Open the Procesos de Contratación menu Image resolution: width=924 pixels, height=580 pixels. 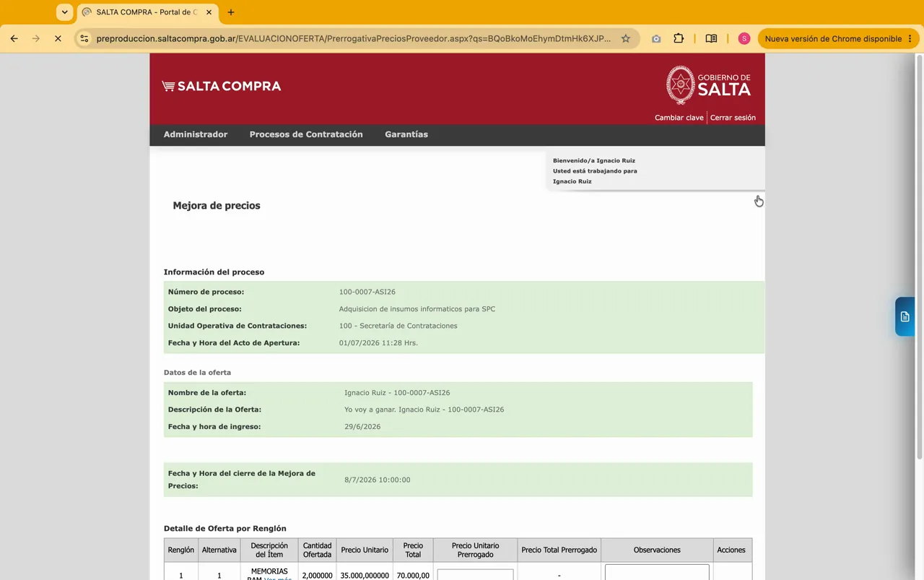[x=306, y=134]
